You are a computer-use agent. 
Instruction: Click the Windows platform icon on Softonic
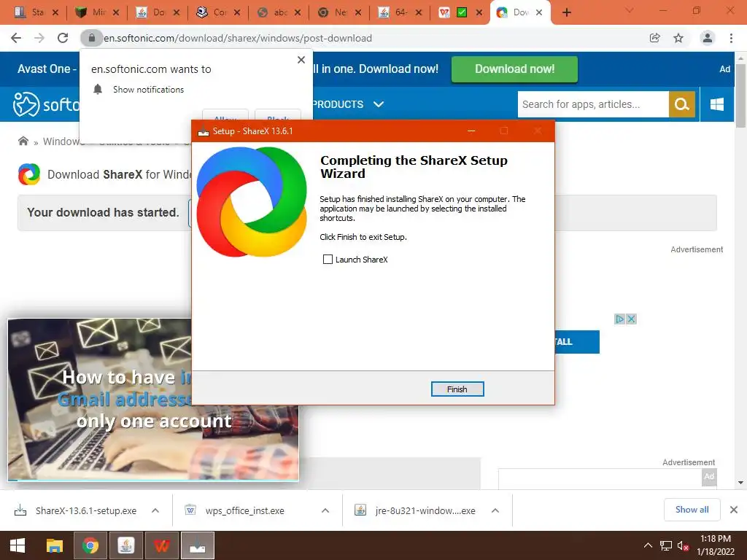point(716,104)
